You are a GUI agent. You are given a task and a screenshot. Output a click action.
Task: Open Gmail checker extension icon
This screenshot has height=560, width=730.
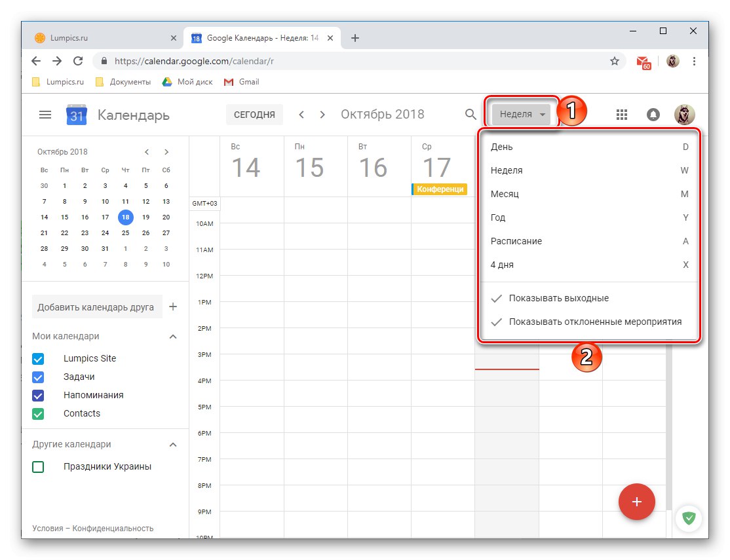[x=644, y=62]
